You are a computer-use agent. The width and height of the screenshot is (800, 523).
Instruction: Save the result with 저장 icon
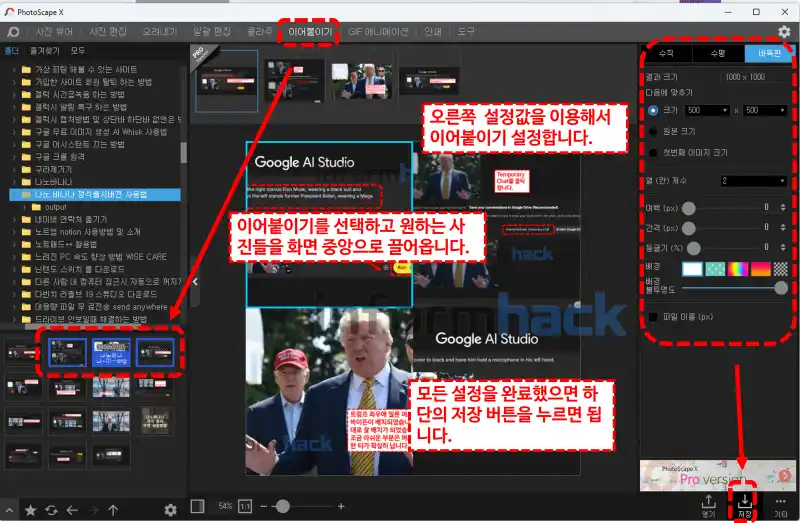[744, 505]
